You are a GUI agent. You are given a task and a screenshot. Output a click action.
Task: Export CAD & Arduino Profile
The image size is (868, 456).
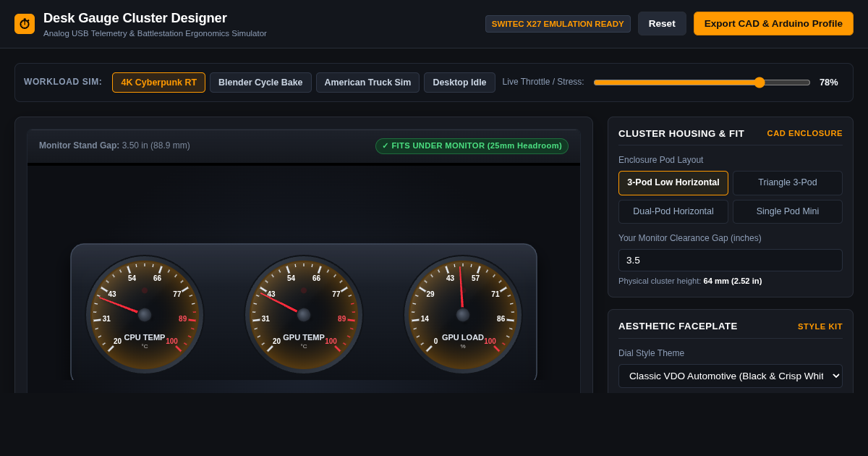click(x=773, y=23)
